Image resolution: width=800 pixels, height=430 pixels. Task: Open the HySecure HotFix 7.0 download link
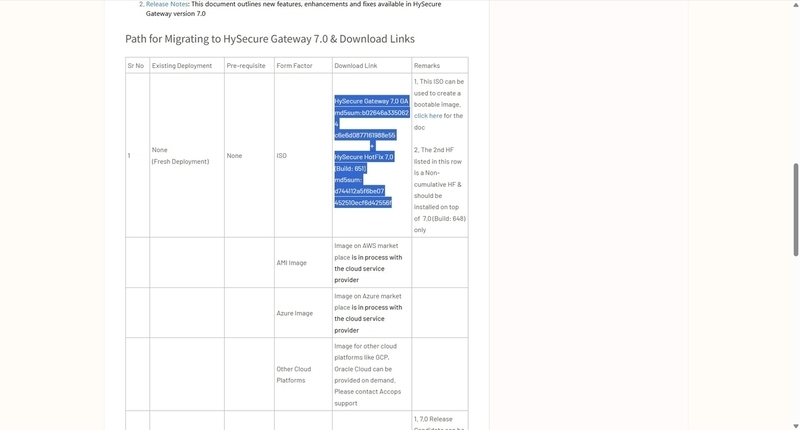click(364, 157)
